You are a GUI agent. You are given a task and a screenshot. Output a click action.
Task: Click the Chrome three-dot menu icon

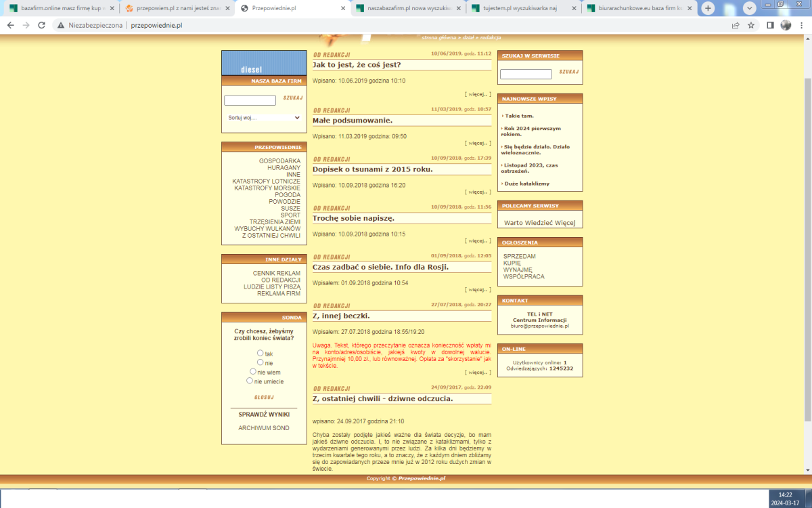803,25
